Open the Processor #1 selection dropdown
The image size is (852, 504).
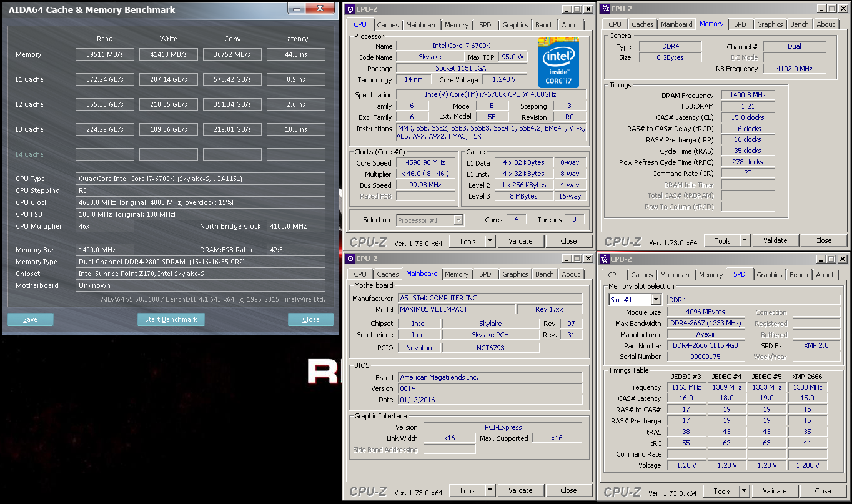[x=458, y=220]
